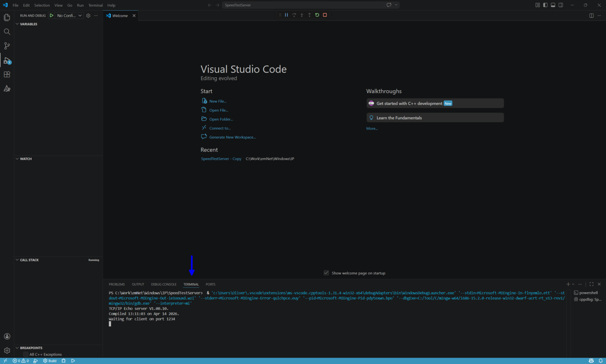Screen dimensions: 606x364
Task: Click the Step Over debug icon
Action: (294, 15)
